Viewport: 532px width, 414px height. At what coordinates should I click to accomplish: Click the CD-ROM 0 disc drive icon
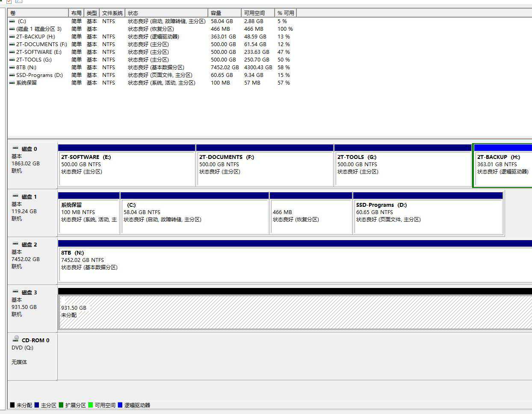16,339
